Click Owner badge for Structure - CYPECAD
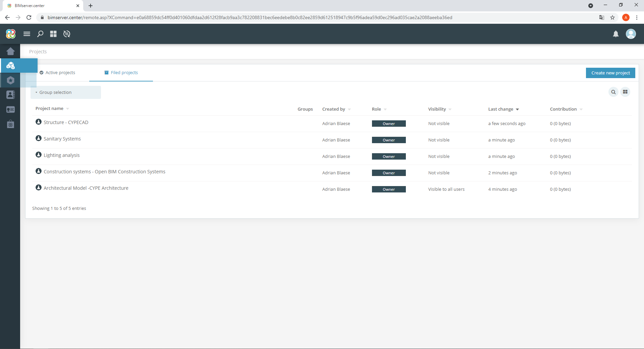644x349 pixels. click(x=389, y=124)
